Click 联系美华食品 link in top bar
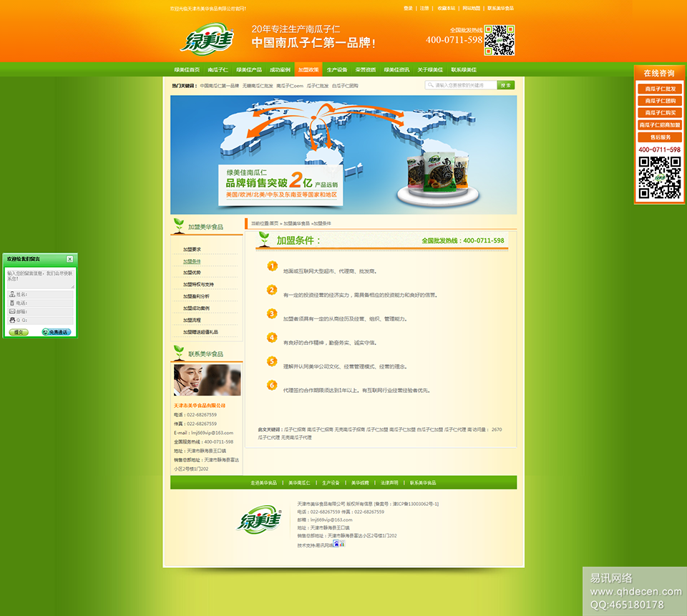 (x=500, y=9)
